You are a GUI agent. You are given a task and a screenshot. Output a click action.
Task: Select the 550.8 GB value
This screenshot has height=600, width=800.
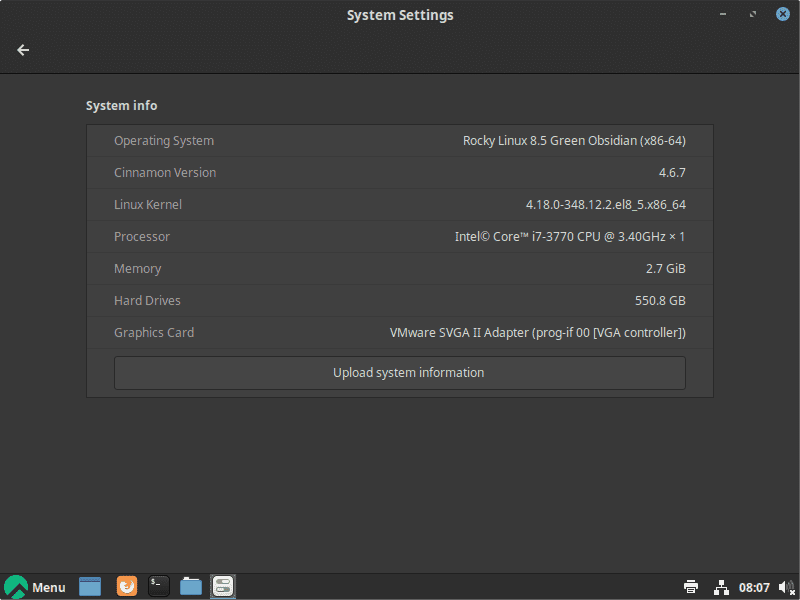coord(660,301)
